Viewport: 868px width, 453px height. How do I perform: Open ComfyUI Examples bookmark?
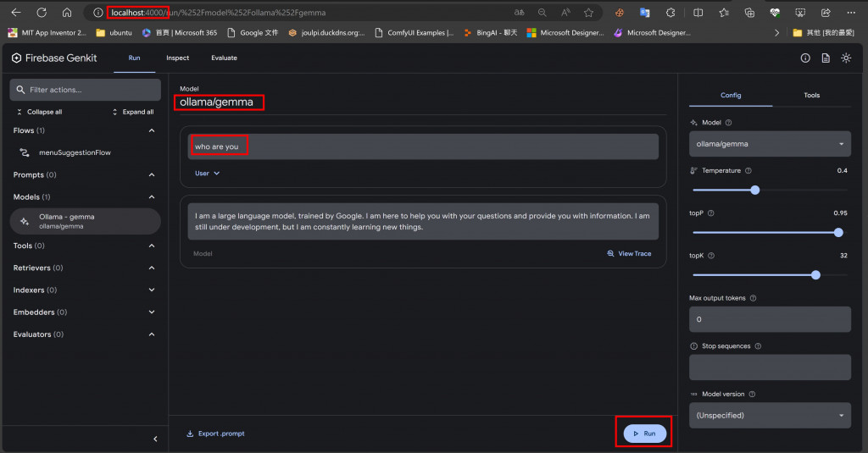point(414,33)
